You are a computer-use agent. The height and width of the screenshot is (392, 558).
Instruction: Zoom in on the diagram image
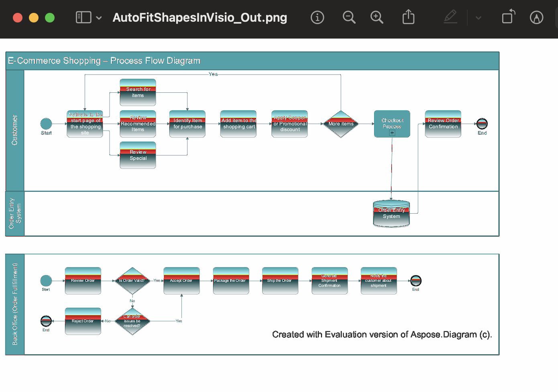(x=377, y=17)
